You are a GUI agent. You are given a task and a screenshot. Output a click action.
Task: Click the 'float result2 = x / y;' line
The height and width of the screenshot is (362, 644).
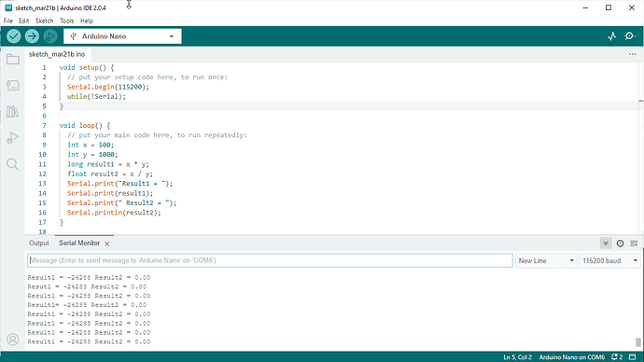pos(110,174)
